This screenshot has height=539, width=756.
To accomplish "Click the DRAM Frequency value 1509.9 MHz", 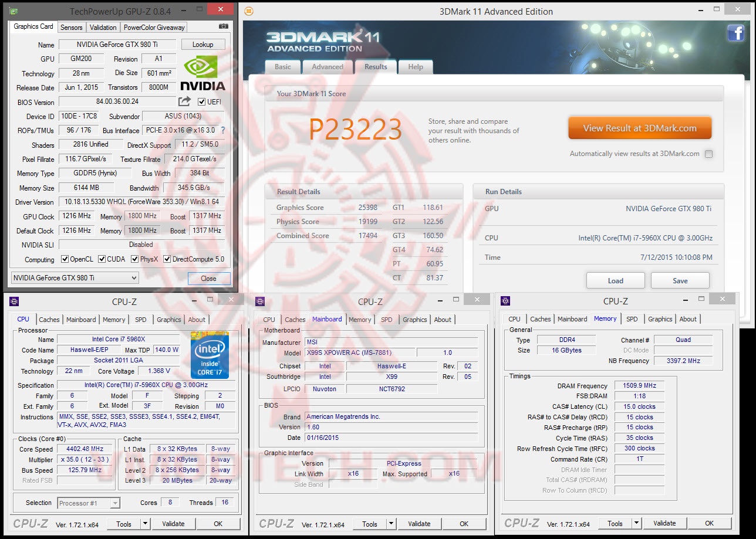I will pos(639,386).
